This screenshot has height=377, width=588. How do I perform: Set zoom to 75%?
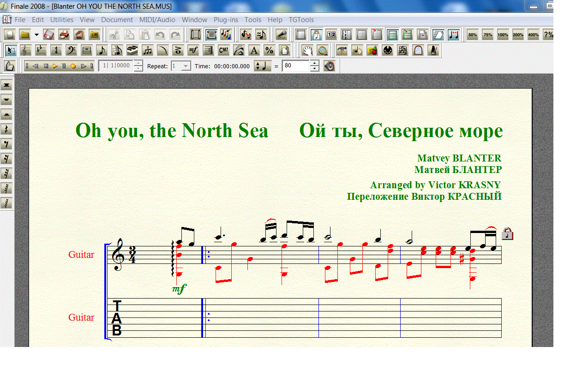(x=488, y=35)
